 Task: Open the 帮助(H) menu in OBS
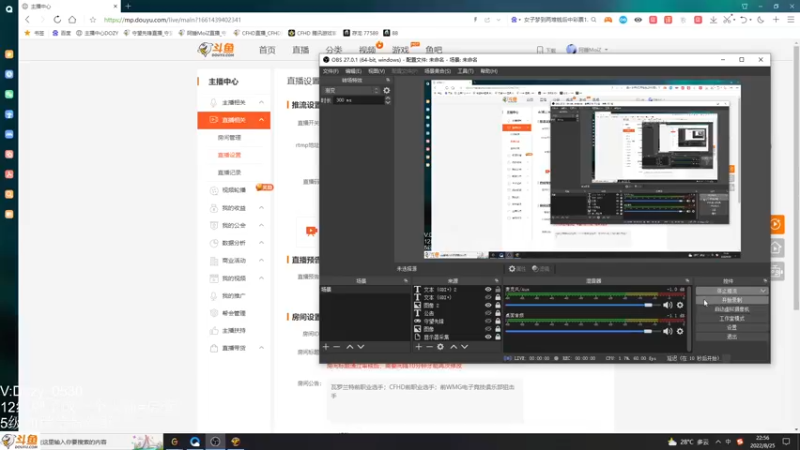pos(489,71)
